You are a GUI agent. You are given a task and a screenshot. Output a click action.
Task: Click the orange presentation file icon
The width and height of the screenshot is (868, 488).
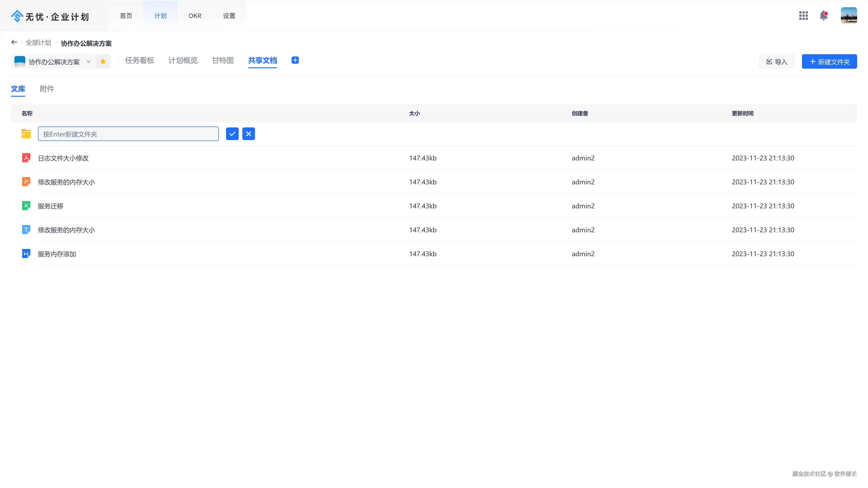(x=26, y=181)
